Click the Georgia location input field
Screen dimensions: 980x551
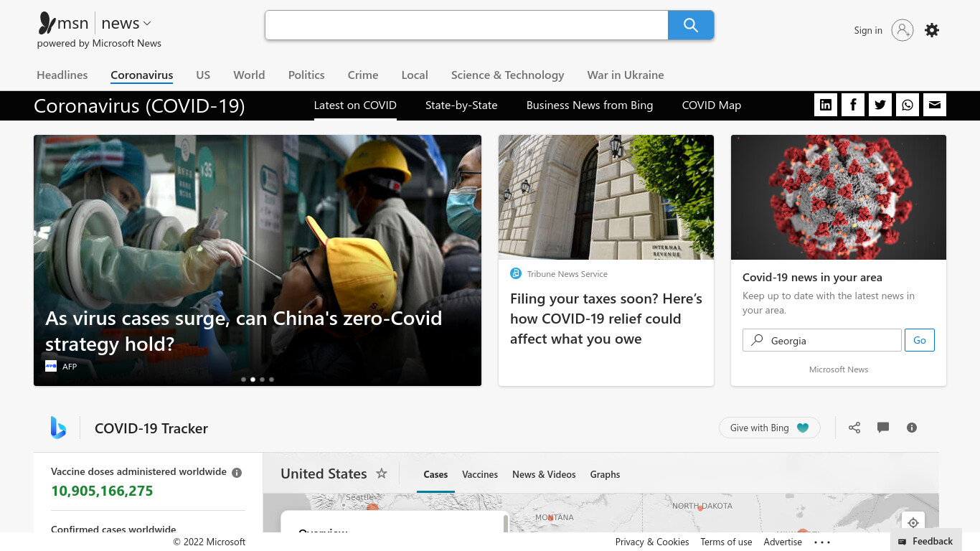[822, 340]
